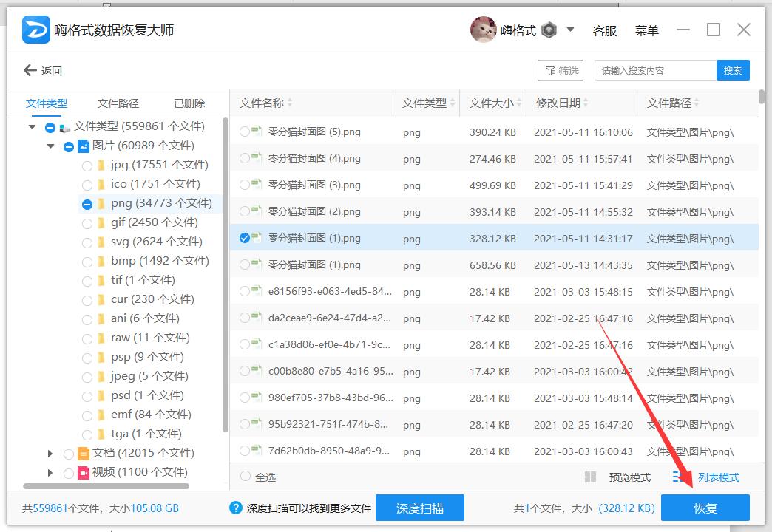This screenshot has height=532, width=772.
Task: Switch to the 文件类型 tab
Action: 47,103
